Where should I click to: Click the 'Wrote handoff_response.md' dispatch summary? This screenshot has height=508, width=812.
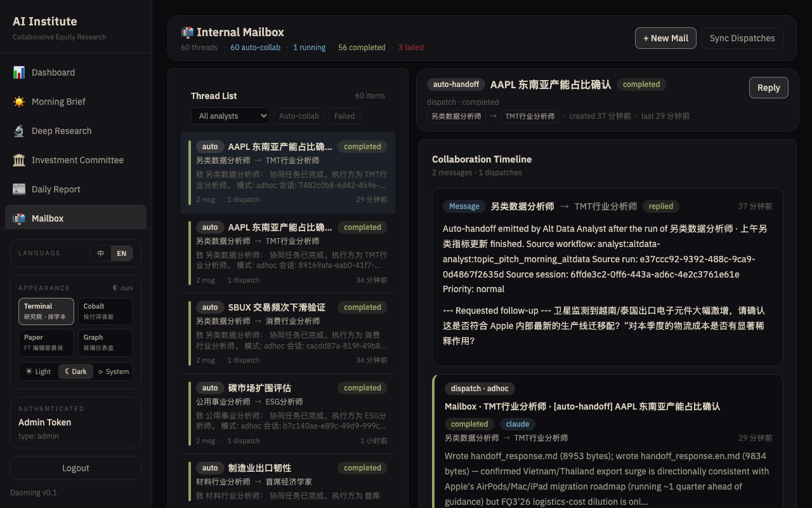click(607, 479)
